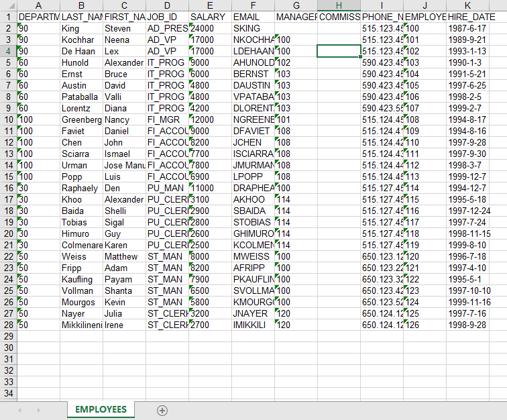This screenshot has height=420, width=507.
Task: Select the FI_MGR job cell
Action: tap(167, 119)
